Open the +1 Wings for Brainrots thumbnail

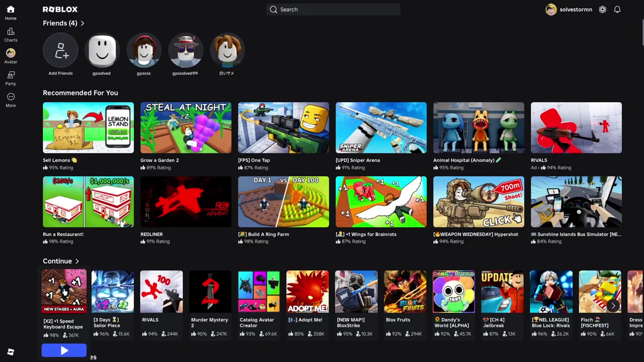(x=381, y=202)
